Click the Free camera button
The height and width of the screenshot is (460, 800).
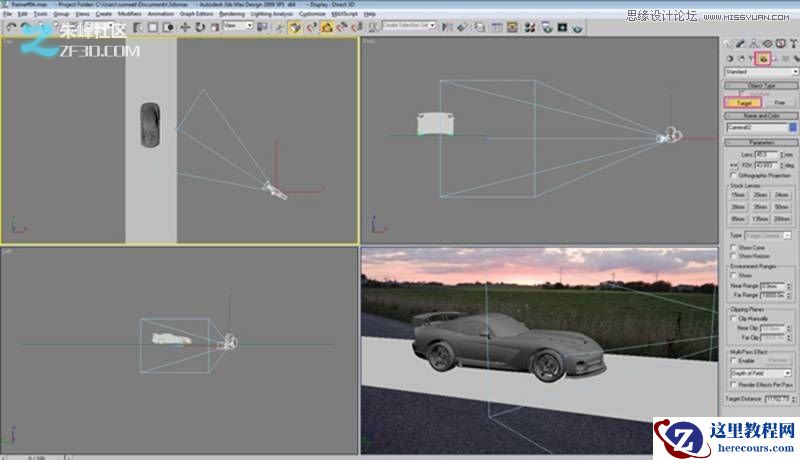tap(780, 103)
